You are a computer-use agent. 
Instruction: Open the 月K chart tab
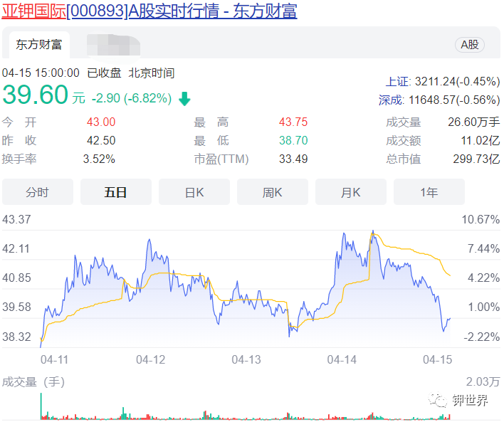[x=351, y=192]
